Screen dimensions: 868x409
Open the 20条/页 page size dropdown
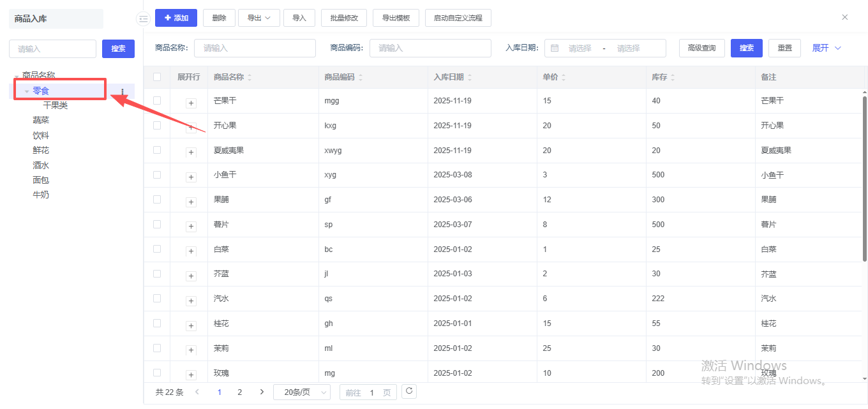click(x=302, y=392)
